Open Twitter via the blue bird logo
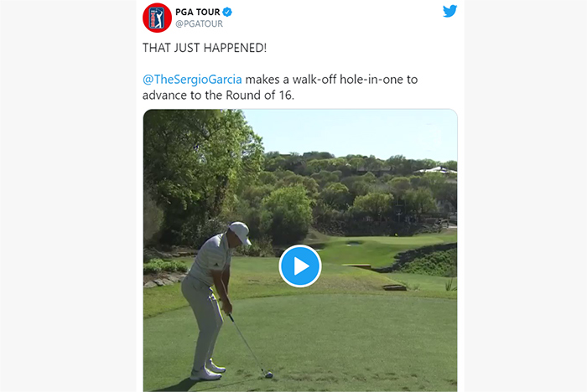 tap(449, 11)
